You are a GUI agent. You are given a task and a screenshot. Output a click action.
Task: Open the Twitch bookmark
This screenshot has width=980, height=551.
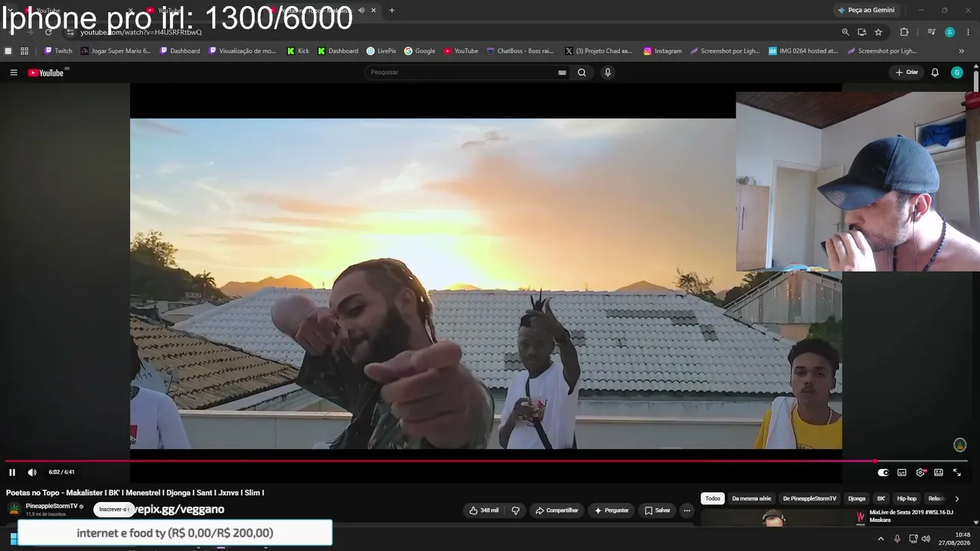pos(58,51)
